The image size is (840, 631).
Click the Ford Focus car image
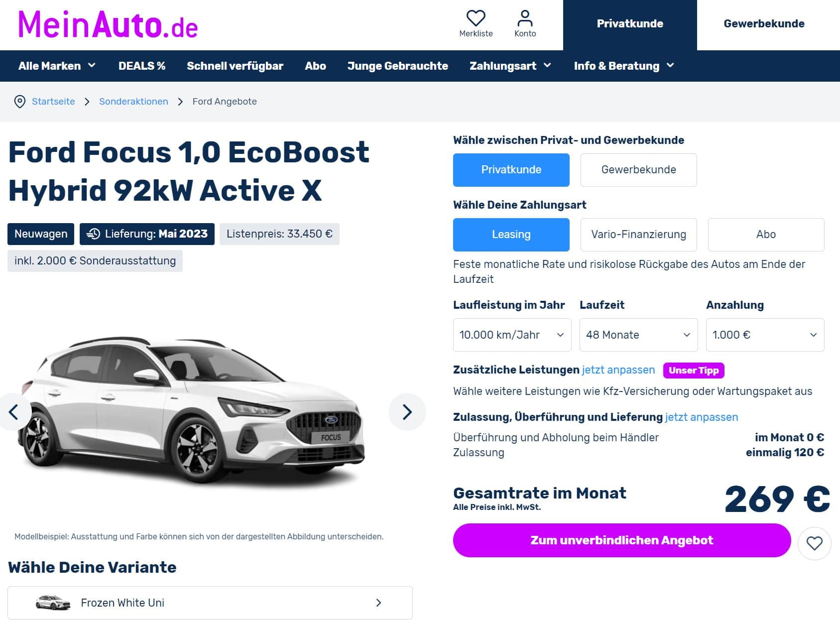tap(192, 412)
